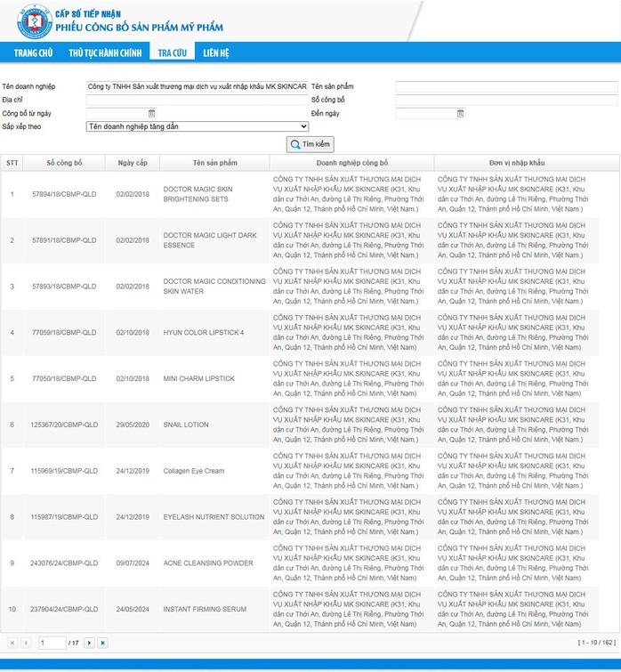Go to the first results page
Screen dimensions: 621x672
(x=12, y=643)
